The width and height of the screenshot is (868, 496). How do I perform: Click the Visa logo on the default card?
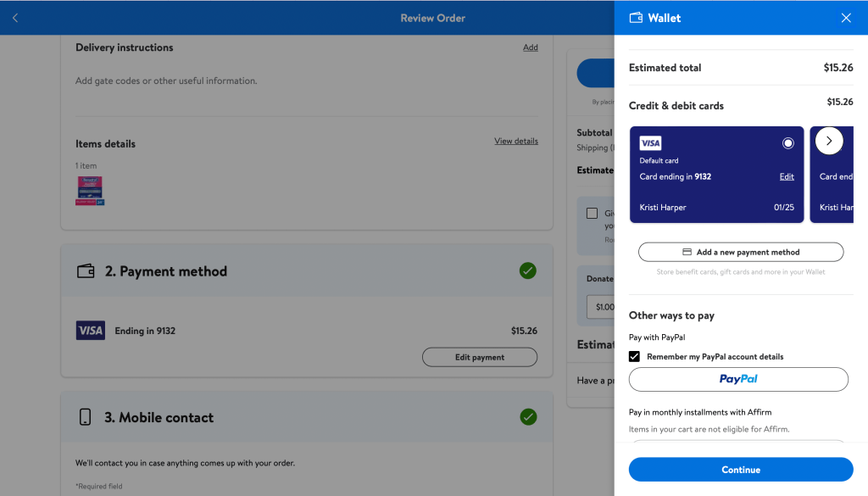650,142
